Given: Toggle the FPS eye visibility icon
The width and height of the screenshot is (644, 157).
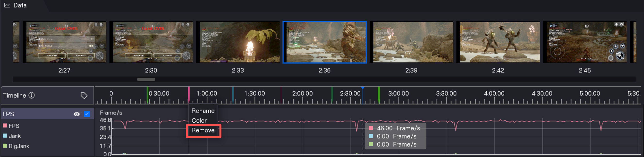Looking at the screenshot, I should [77, 114].
